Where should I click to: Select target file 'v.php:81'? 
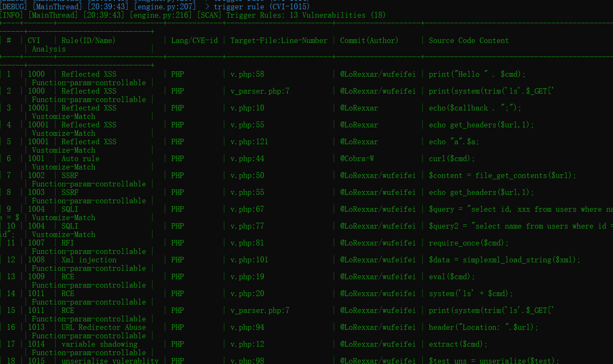247,243
